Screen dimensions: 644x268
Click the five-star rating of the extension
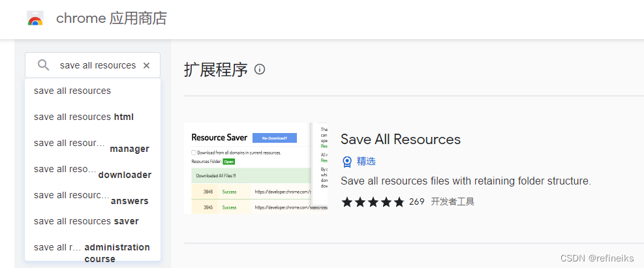click(x=373, y=202)
